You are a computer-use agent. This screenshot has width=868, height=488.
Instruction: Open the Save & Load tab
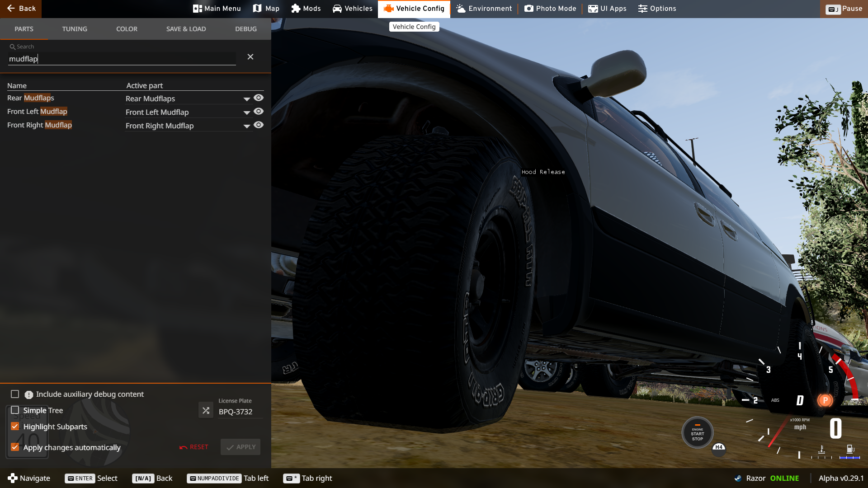pos(186,29)
